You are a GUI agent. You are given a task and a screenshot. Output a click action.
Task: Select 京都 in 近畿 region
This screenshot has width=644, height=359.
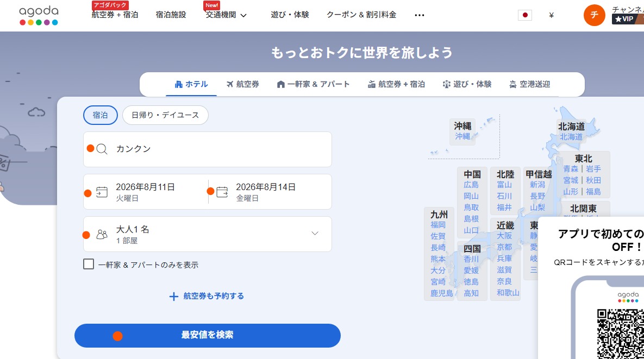[504, 247]
